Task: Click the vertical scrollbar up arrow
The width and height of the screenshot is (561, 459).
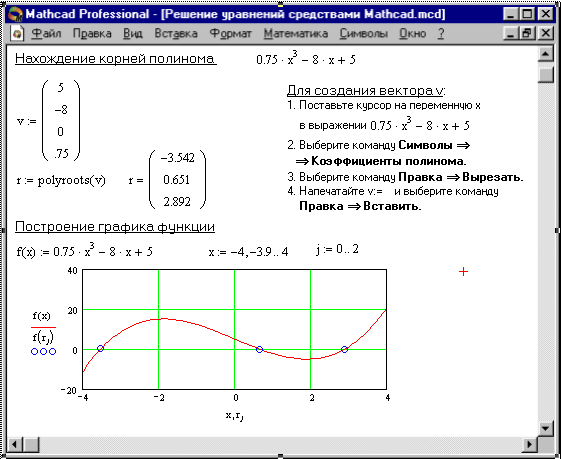Action: click(x=546, y=54)
